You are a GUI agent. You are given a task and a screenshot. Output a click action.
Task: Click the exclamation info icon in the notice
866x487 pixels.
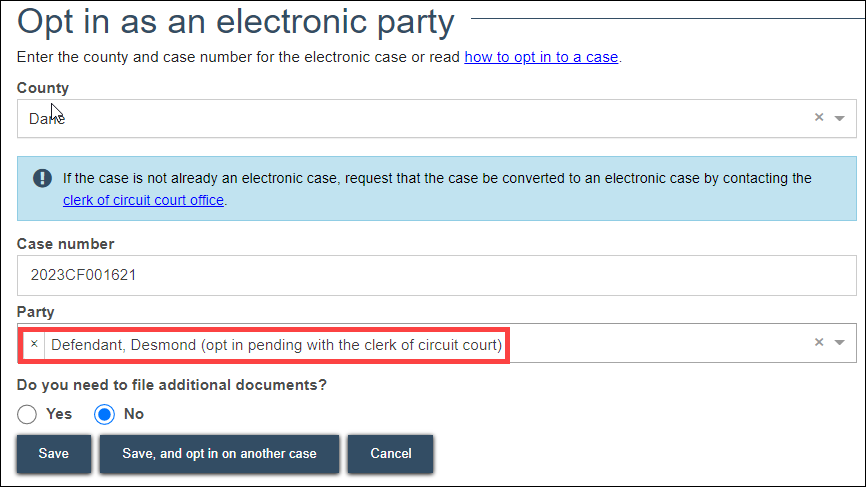pos(43,178)
